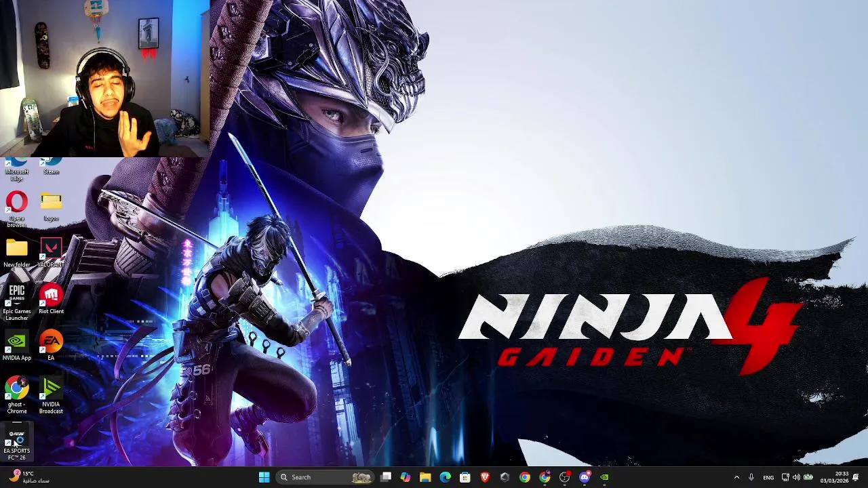Open the network status tray icon
Screen dimensions: 868x488
pos(785,477)
